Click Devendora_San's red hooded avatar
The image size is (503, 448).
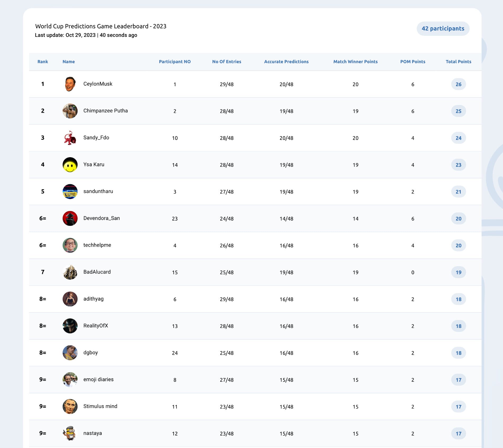(x=70, y=218)
